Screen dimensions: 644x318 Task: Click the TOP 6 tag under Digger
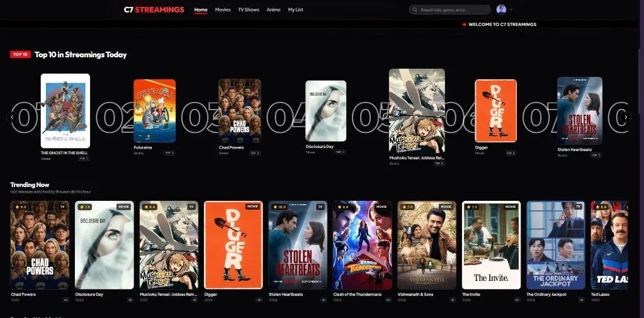tap(511, 153)
